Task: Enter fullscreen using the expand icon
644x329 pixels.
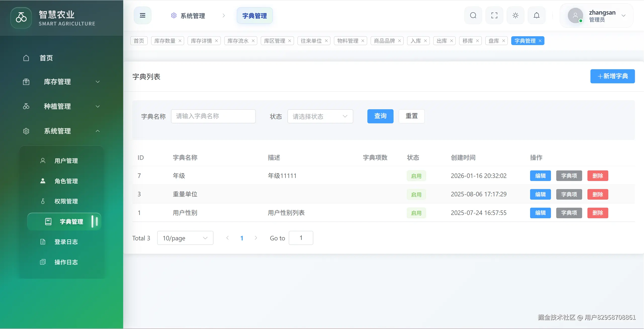Action: click(x=494, y=16)
